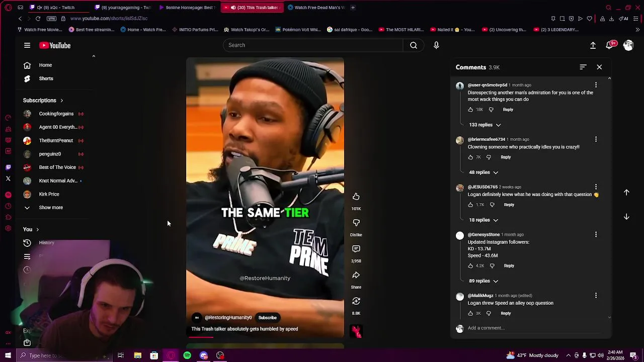Open Home in the YouTube sidebar
The height and width of the screenshot is (362, 644).
click(45, 65)
